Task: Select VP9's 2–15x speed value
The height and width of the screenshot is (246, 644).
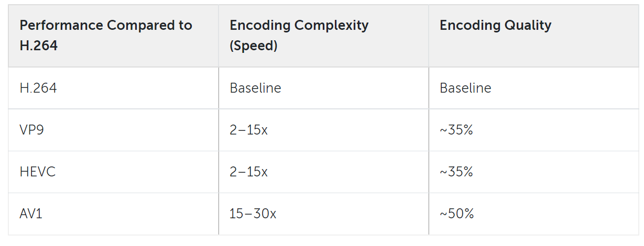Action: [x=249, y=130]
